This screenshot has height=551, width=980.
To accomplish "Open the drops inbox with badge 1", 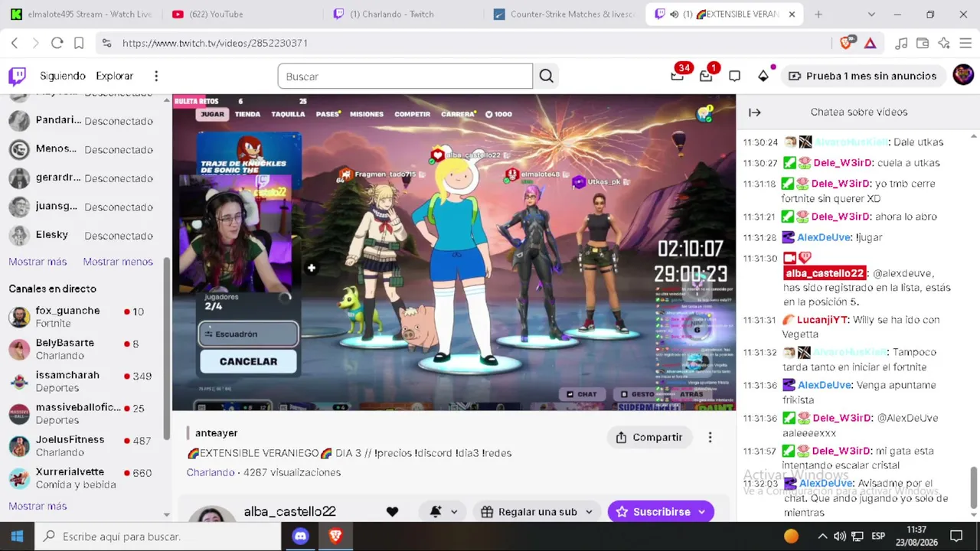I will pos(706,75).
